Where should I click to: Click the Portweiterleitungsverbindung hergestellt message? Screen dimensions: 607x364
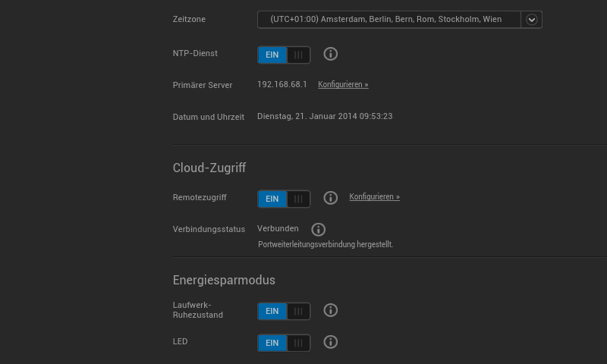pos(326,245)
